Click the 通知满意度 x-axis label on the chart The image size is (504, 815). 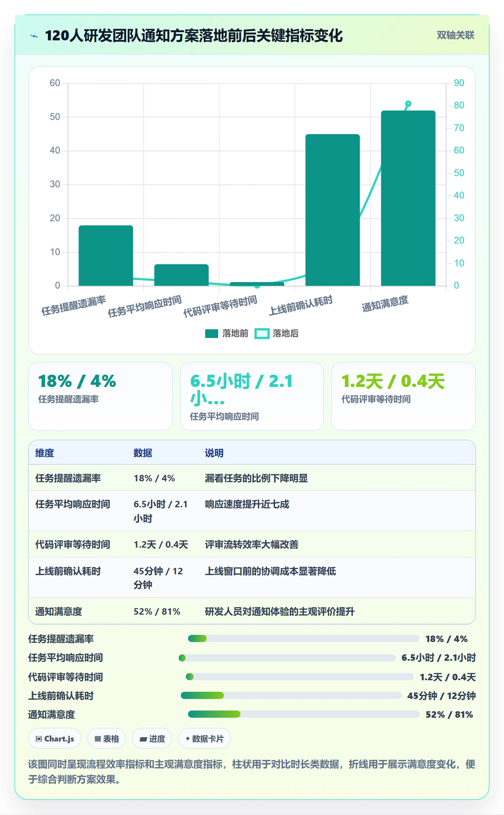tap(385, 303)
